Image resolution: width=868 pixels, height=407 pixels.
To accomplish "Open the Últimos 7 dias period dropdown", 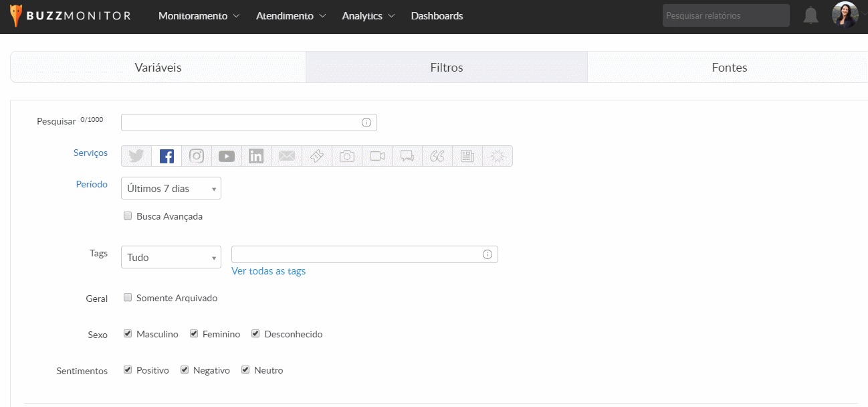I will click(x=171, y=189).
